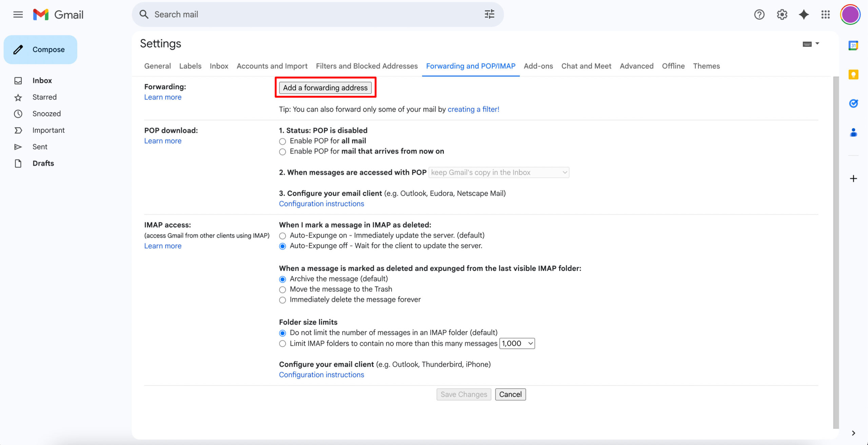The width and height of the screenshot is (868, 445).
Task: Switch to the Inbox settings tab
Action: pyautogui.click(x=219, y=66)
